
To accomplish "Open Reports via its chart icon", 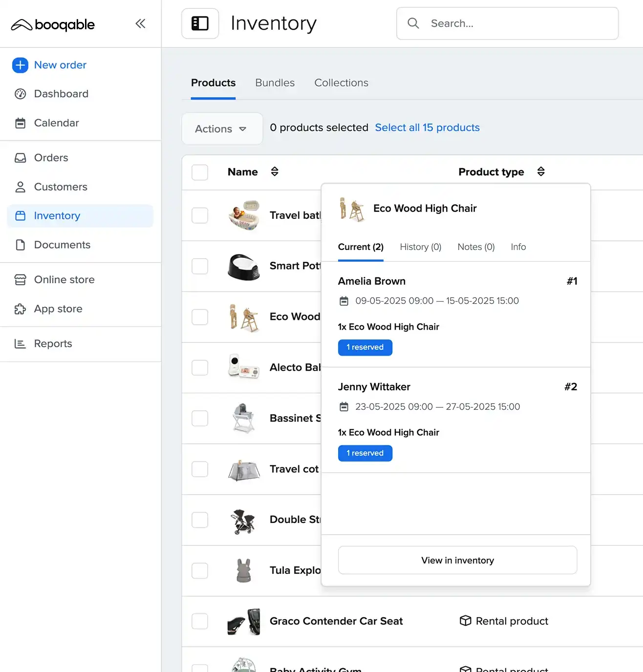I will coord(20,344).
